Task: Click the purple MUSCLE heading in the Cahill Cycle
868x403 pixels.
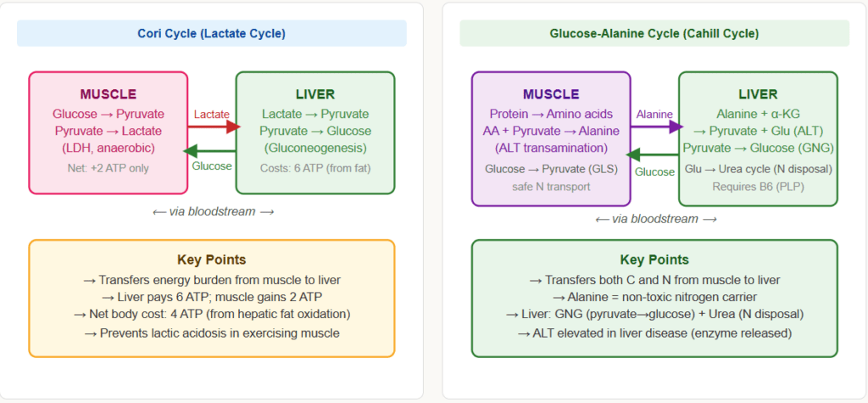Action: pos(550,93)
